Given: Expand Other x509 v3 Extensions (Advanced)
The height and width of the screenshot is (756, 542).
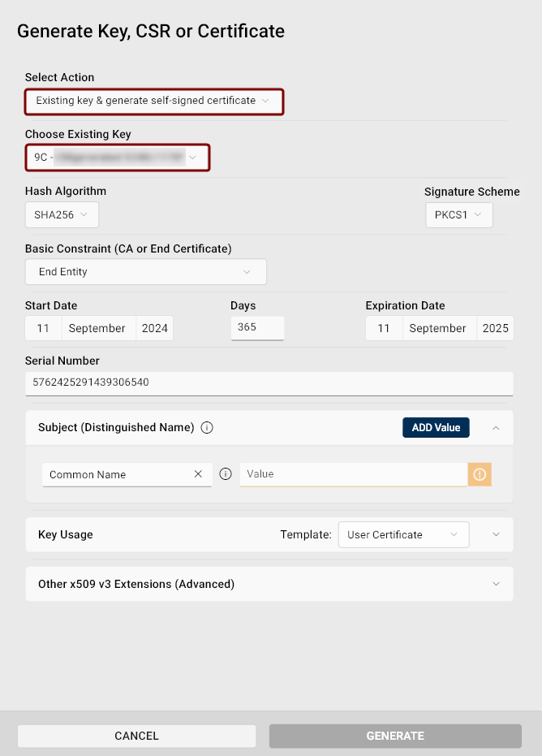Looking at the screenshot, I should (x=496, y=584).
